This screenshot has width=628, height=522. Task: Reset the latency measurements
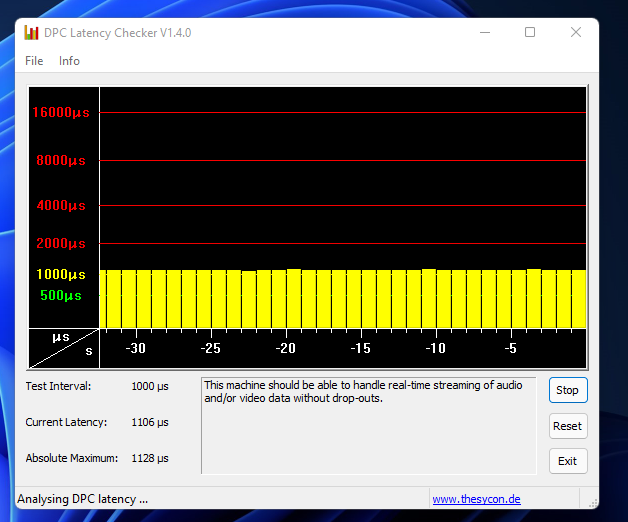coord(568,426)
